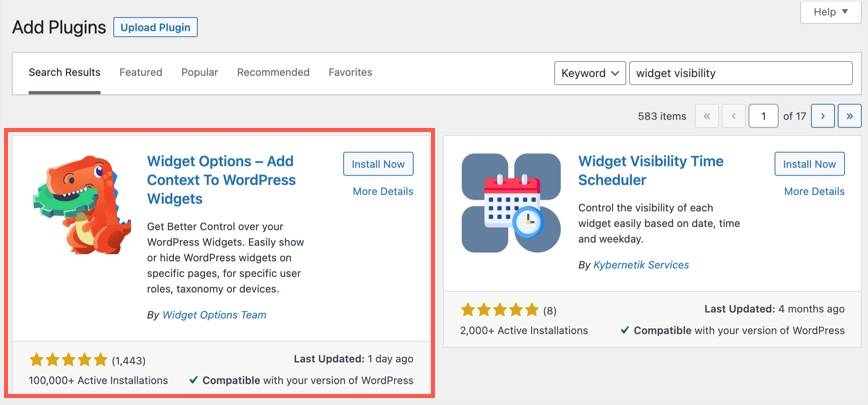Expand the Help panel dropdown
The image size is (868, 405).
tap(831, 12)
